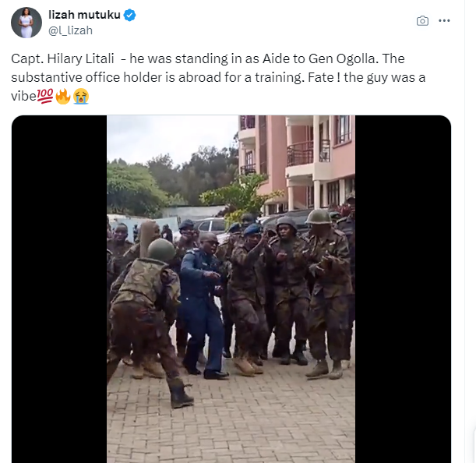This screenshot has width=476, height=463.
Task: Open the lizah mutuku display name link
Action: coord(84,15)
